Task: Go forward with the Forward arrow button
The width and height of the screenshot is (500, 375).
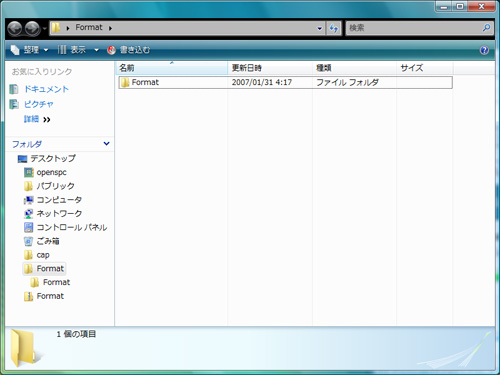Action: 32,28
